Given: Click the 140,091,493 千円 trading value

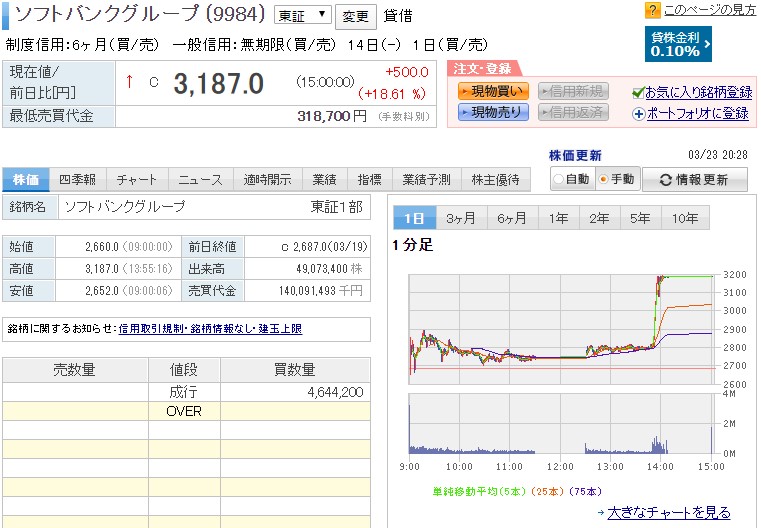Looking at the screenshot, I should pos(321,291).
